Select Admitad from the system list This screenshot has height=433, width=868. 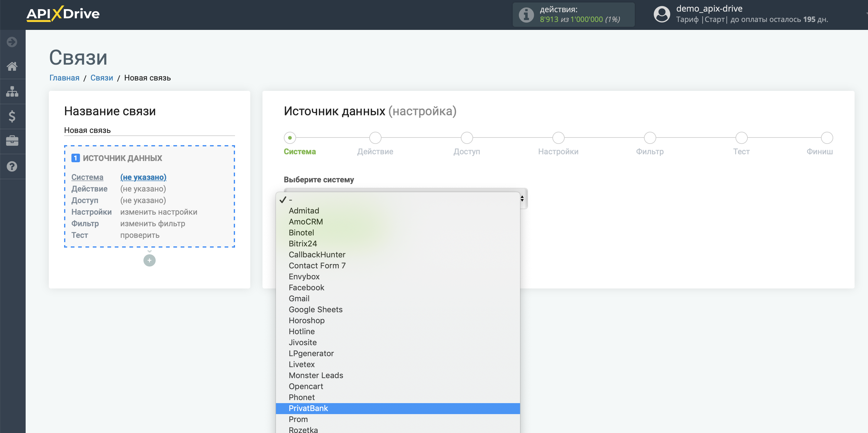398,211
